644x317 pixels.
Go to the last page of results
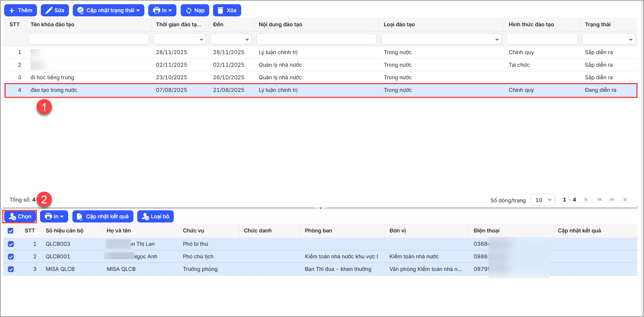point(625,200)
